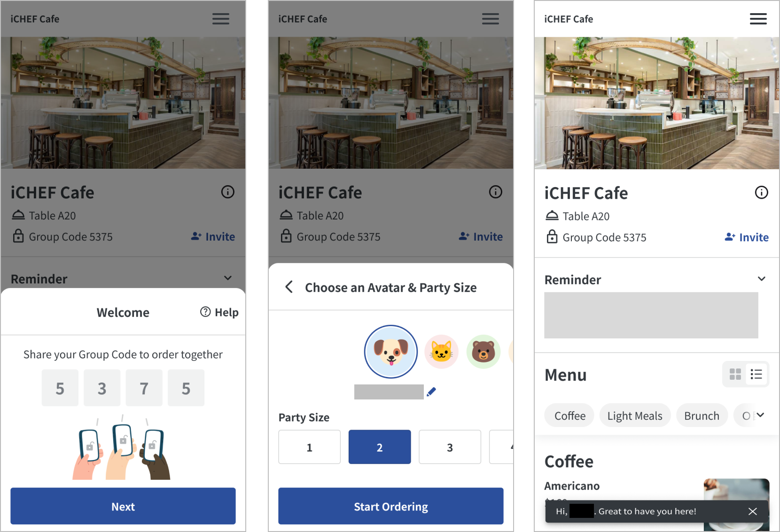The width and height of the screenshot is (780, 532).
Task: Expand more menu categories chevron
Action: pos(760,415)
